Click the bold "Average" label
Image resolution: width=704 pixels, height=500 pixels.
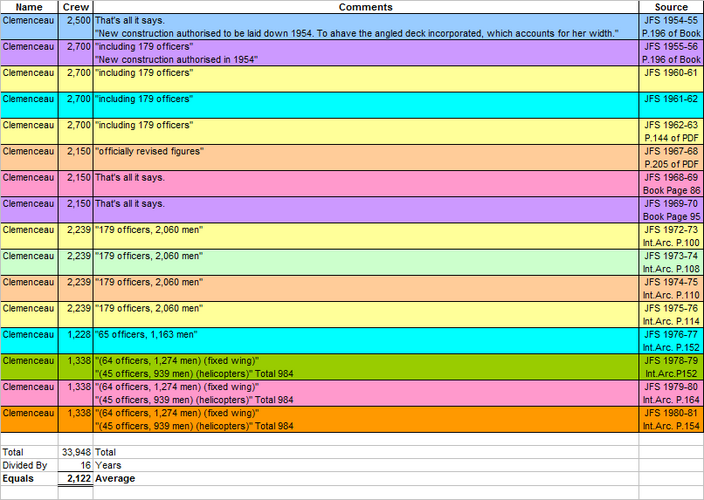tap(115, 478)
